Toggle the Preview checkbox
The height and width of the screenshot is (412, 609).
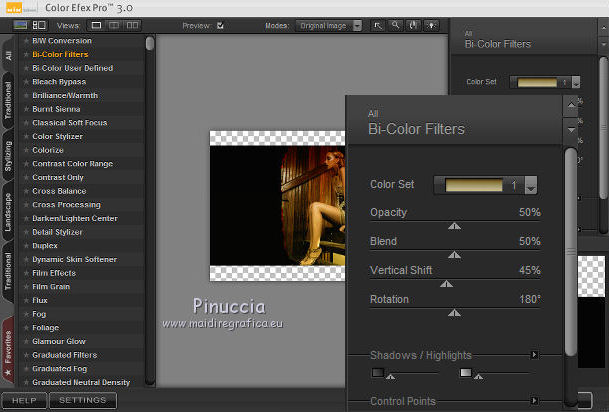(x=220, y=25)
